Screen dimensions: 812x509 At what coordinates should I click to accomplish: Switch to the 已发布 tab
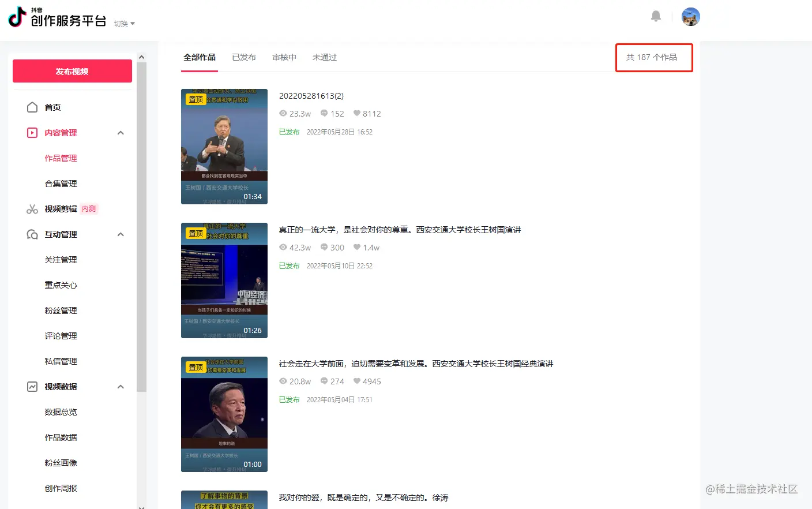(244, 57)
